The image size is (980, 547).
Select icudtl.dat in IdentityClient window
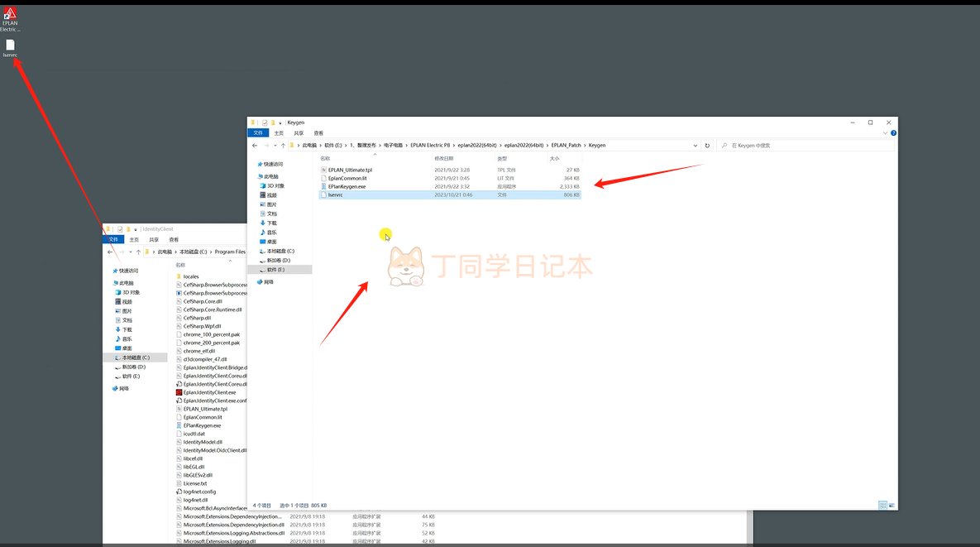click(194, 434)
